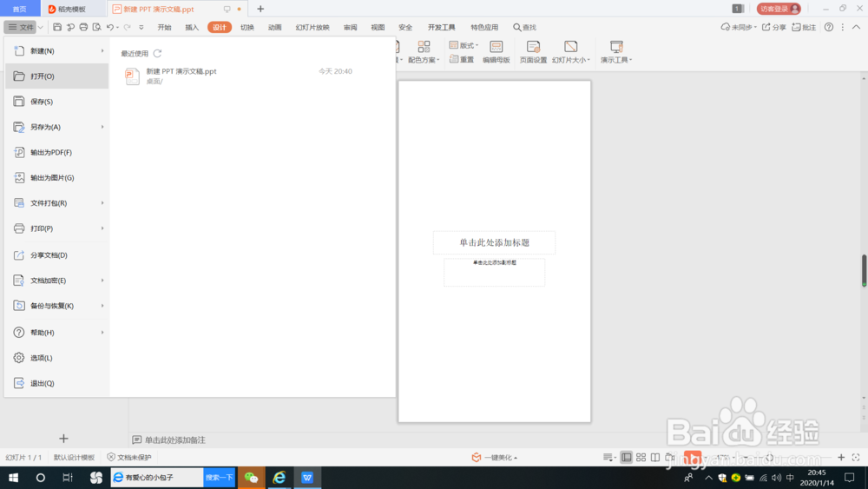
Task: Undo the last action
Action: 110,27
